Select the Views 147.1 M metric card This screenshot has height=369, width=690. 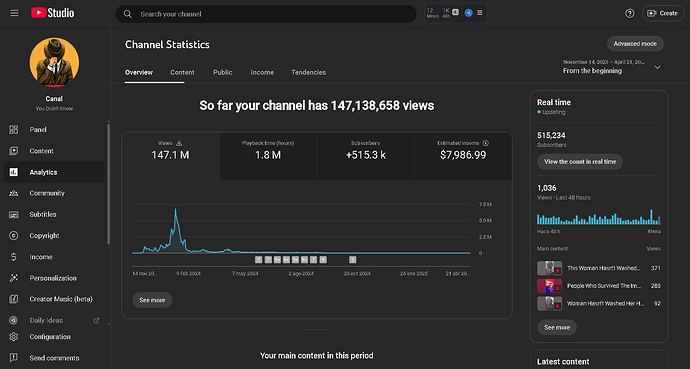[x=170, y=156]
